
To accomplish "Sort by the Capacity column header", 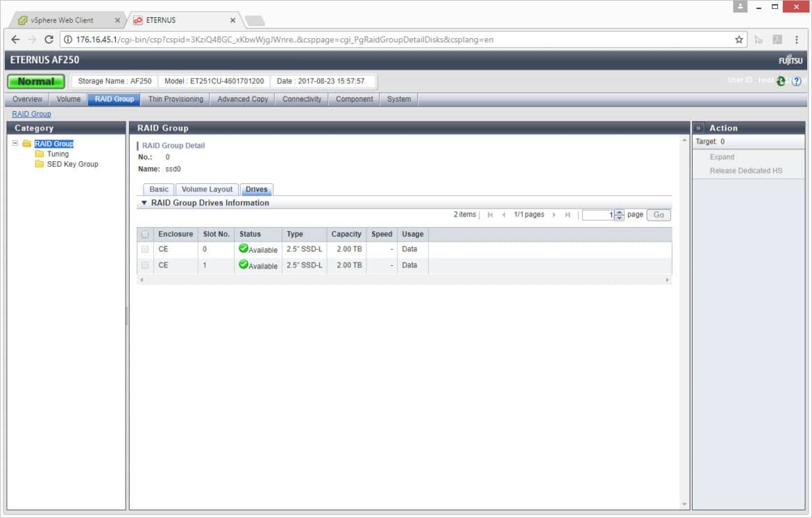I will [x=346, y=234].
